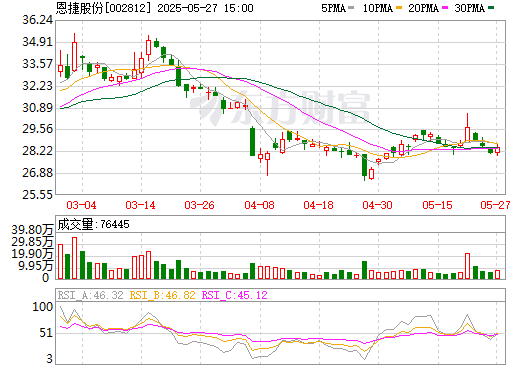Image resolution: width=520 pixels, height=365 pixels.
Task: Click the 05-15 date label
Action: tap(437, 205)
